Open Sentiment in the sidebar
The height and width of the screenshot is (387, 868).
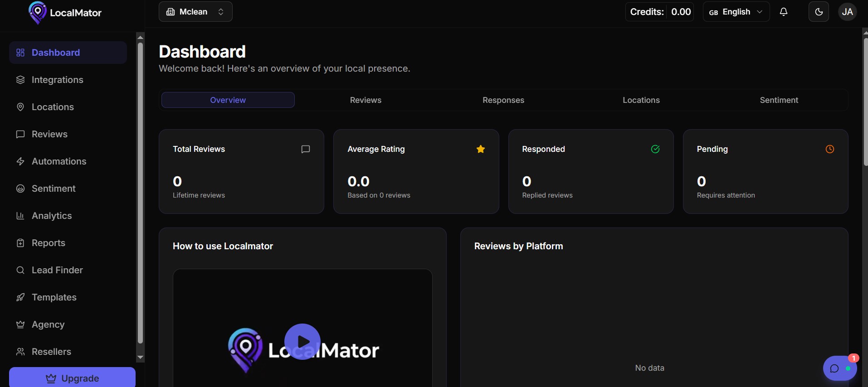click(68, 189)
